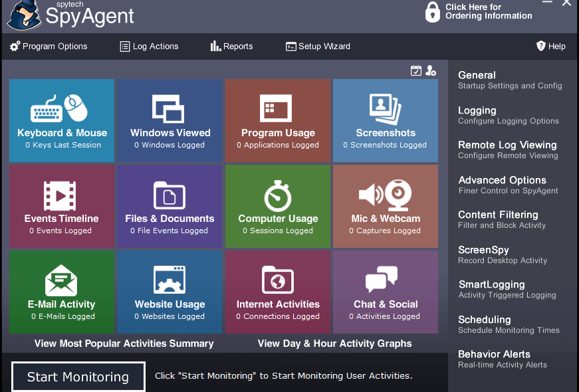Click Here for Ordering Information link
579x392 pixels.
click(489, 11)
